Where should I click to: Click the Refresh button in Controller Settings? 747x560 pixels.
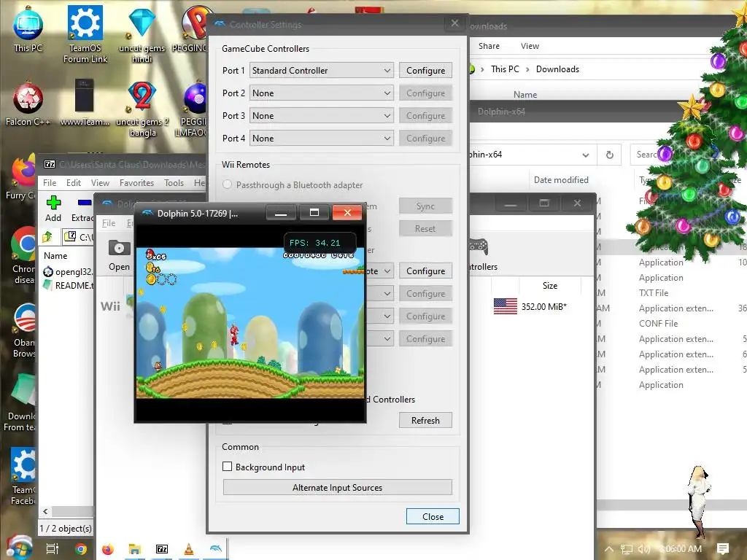[x=425, y=421]
